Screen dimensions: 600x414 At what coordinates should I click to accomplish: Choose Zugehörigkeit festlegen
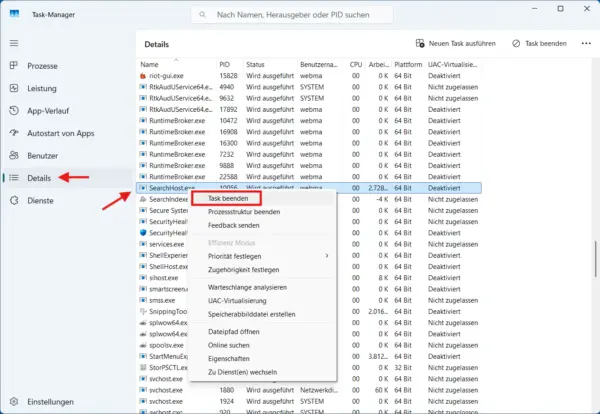click(243, 270)
